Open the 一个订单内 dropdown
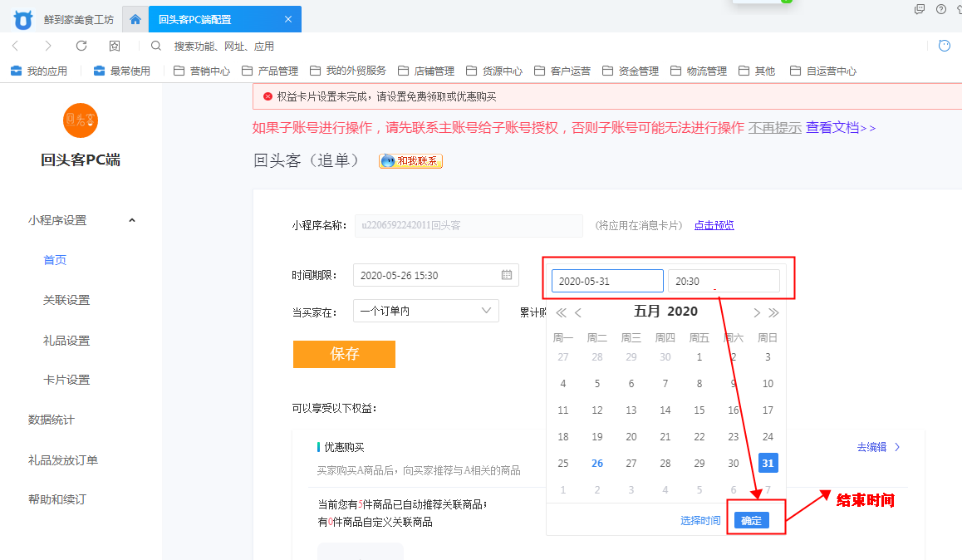 426,311
